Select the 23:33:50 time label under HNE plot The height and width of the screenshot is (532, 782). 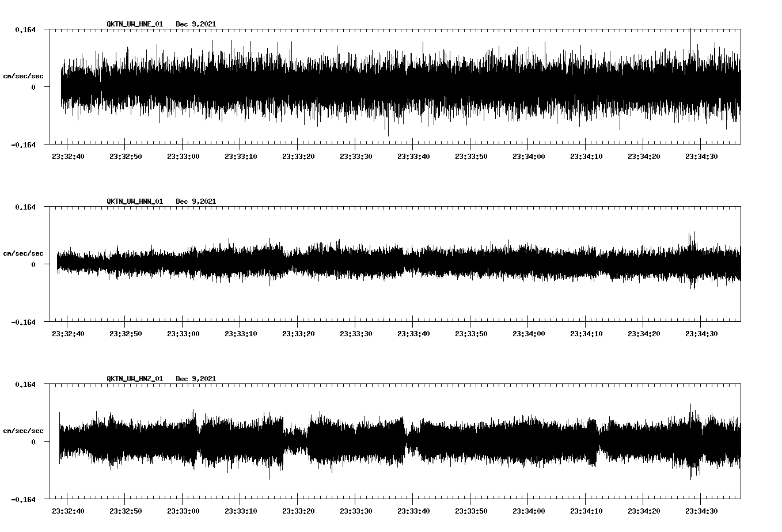[471, 156]
